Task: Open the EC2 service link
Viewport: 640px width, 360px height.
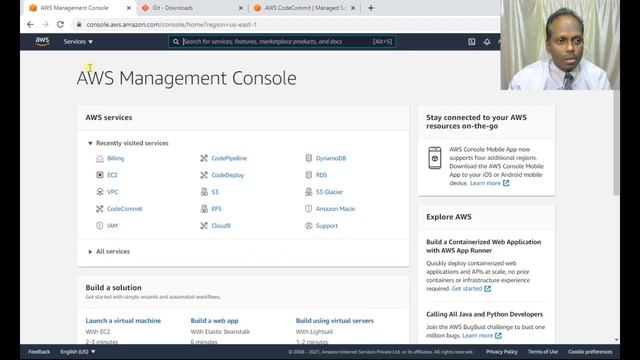Action: pyautogui.click(x=112, y=175)
